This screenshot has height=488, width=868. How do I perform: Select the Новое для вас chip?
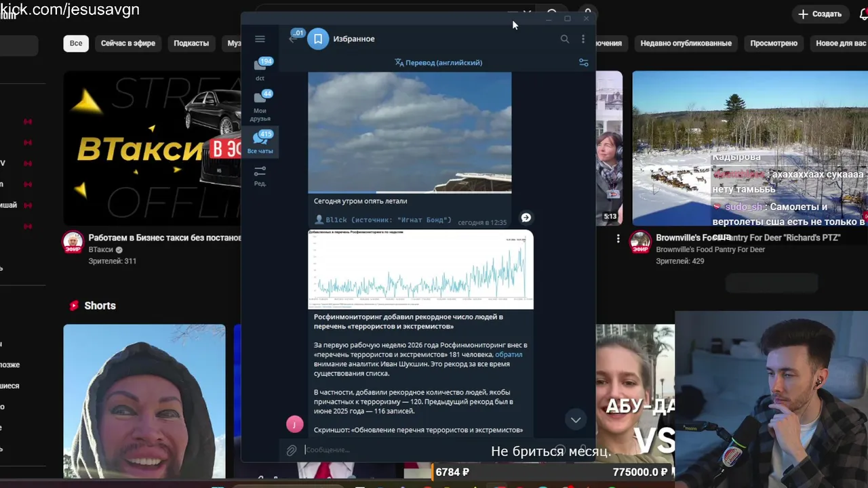(x=841, y=43)
